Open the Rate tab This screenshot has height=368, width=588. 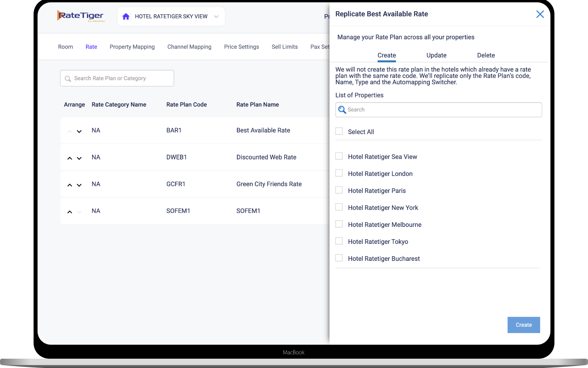point(91,47)
